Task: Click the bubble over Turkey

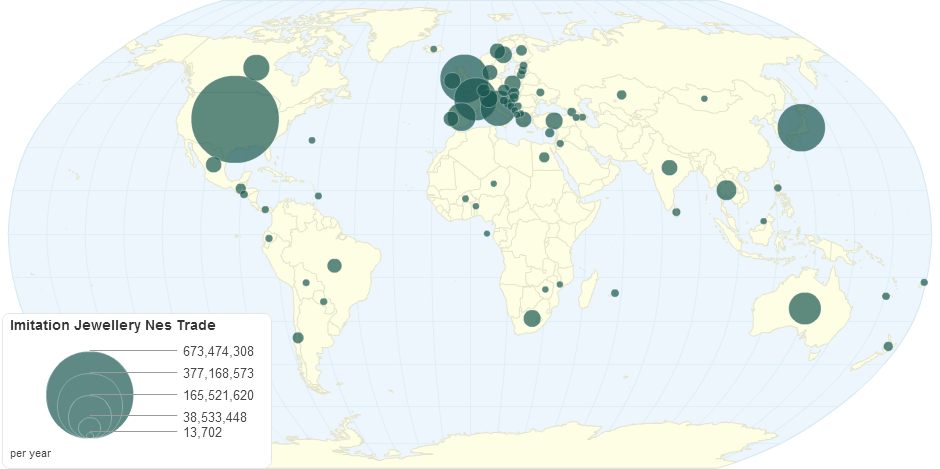Action: pos(553,121)
